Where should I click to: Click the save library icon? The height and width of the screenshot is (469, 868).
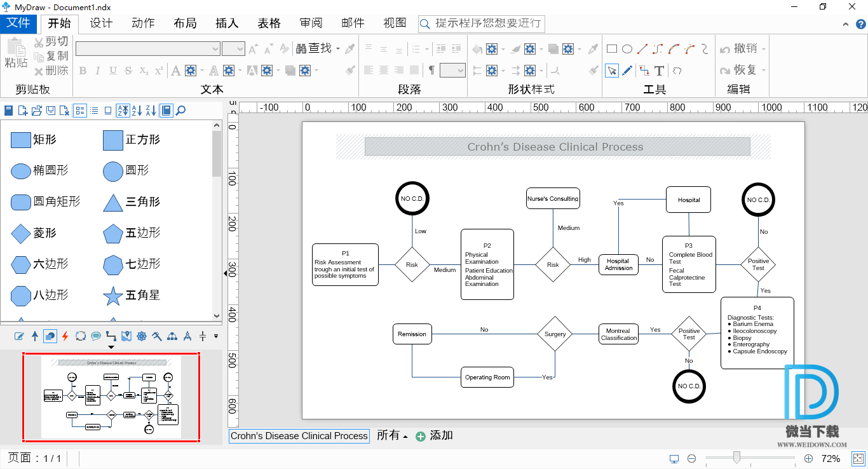(51, 111)
